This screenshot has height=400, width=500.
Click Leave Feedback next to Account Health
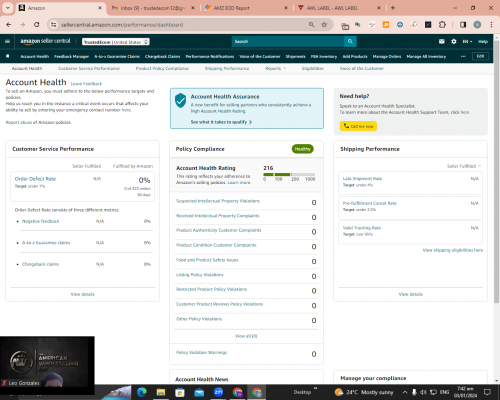click(x=86, y=84)
